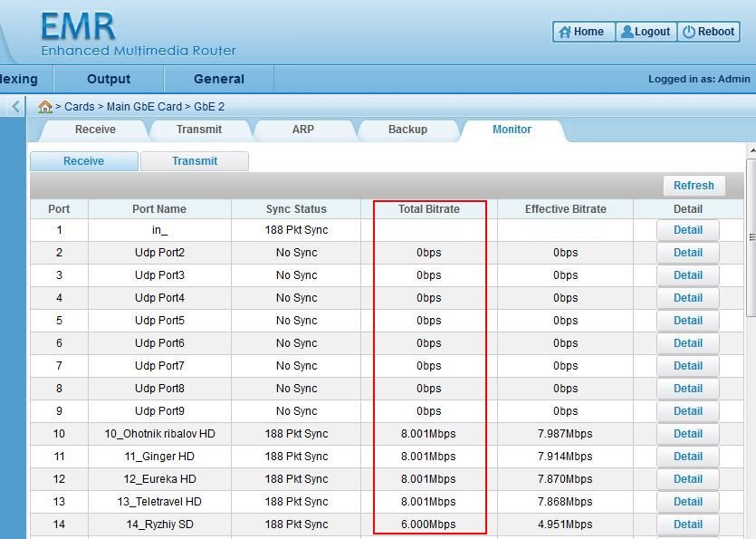Show Detail for 12_Eureka HD

(688, 479)
